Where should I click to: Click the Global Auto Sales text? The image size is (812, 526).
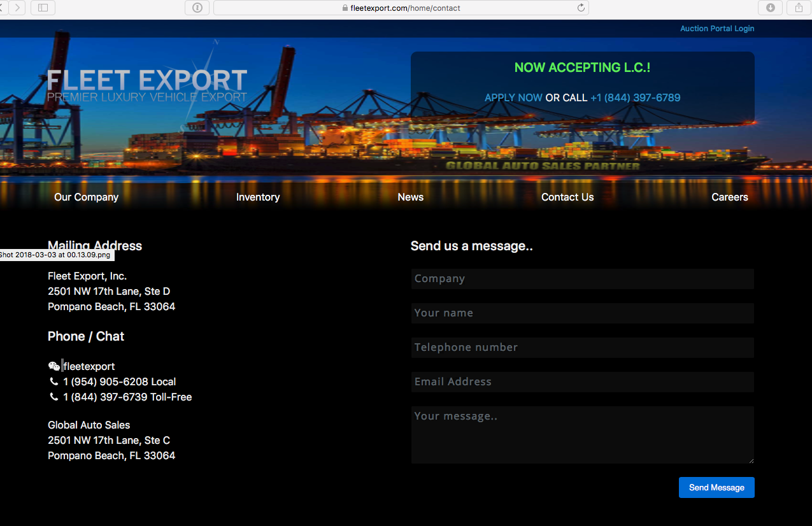coord(89,425)
